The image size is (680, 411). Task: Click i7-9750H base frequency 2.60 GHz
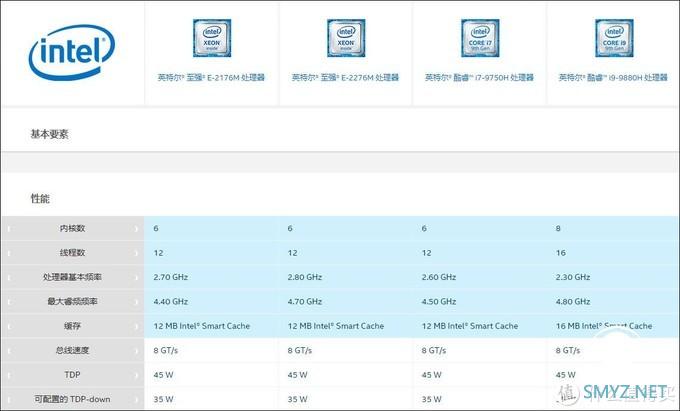[438, 277]
